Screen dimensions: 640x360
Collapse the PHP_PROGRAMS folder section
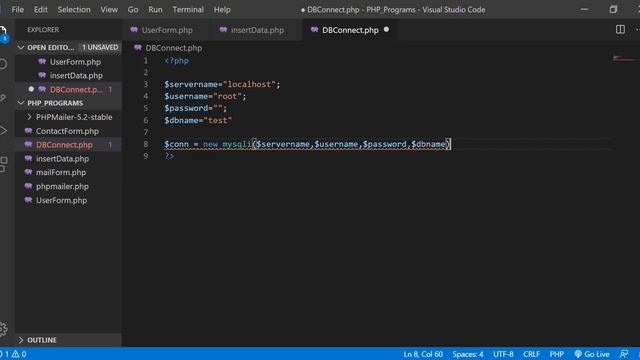(x=21, y=103)
